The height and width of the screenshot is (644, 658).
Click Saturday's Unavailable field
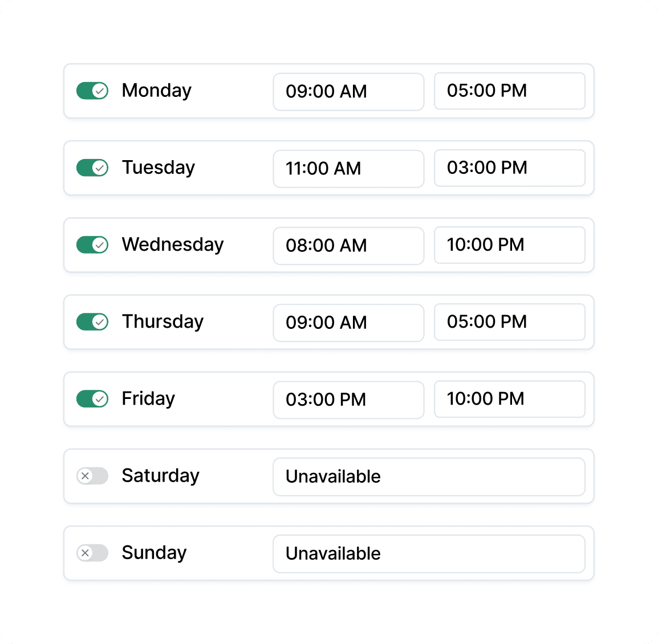pyautogui.click(x=429, y=476)
